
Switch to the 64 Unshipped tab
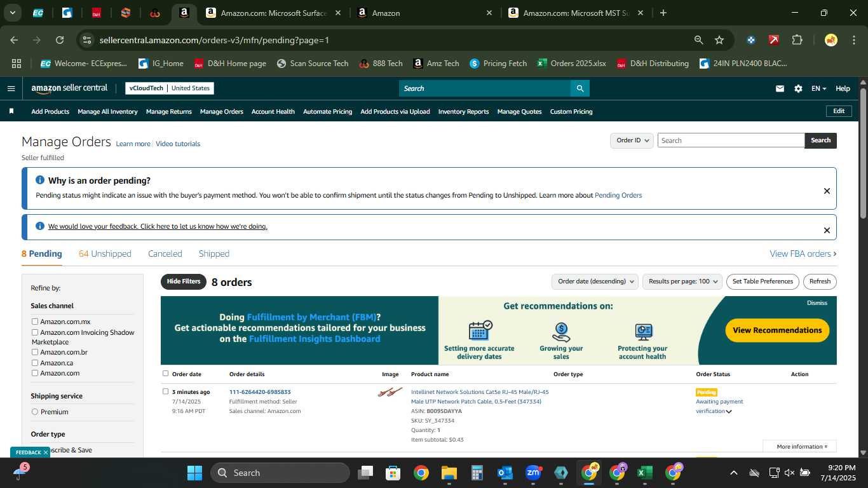(x=105, y=254)
